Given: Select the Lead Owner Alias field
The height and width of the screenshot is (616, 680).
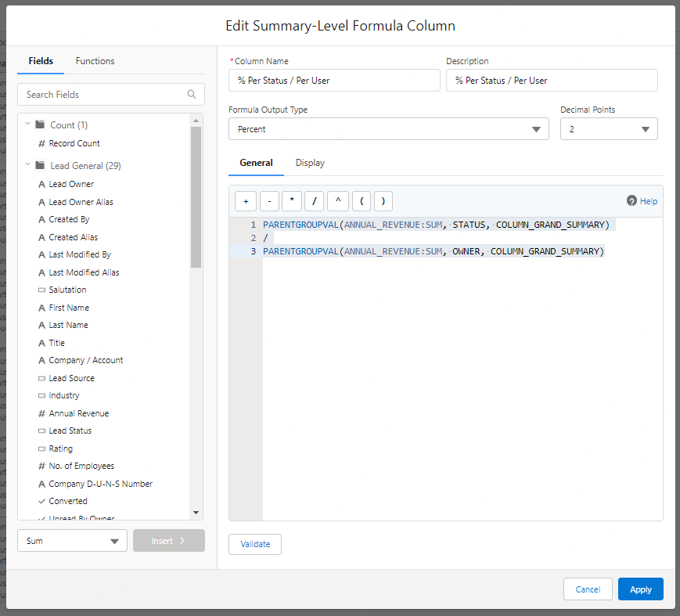Looking at the screenshot, I should (81, 202).
